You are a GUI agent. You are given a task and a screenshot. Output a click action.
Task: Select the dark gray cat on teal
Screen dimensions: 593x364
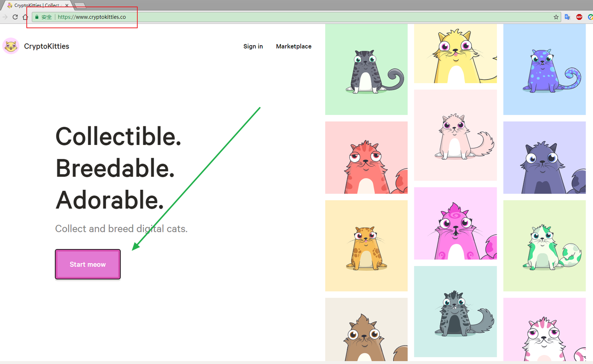tap(455, 311)
